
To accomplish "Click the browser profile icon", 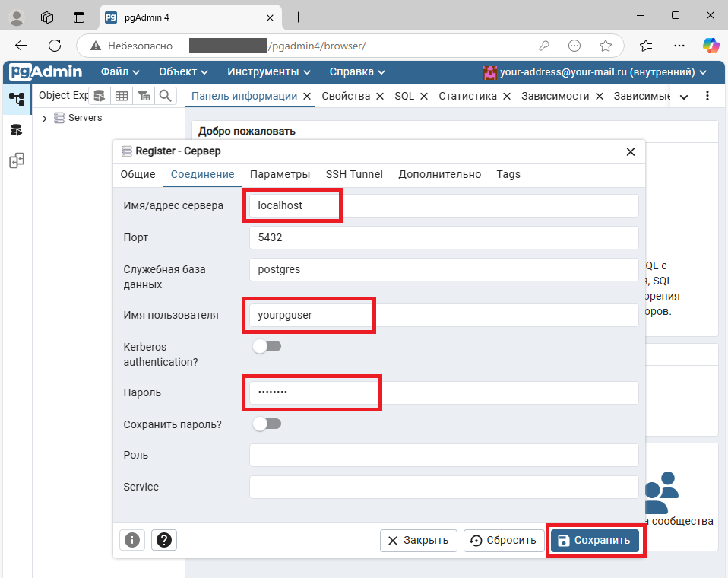I will point(17,17).
